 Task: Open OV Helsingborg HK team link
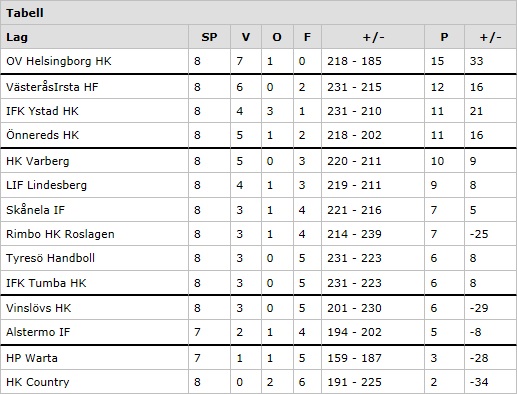[x=59, y=61]
